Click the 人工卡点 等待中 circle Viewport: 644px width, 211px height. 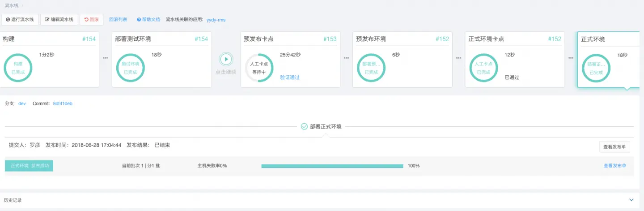tap(259, 68)
